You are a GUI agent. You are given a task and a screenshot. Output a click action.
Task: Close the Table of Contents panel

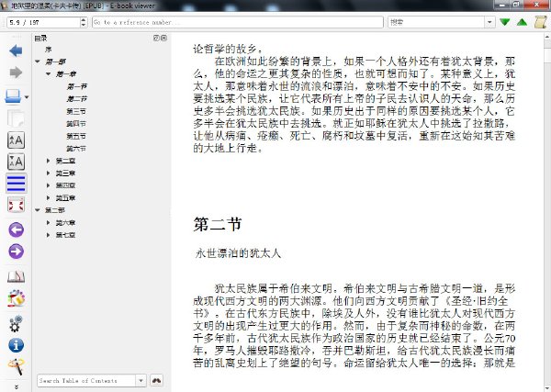(x=163, y=38)
